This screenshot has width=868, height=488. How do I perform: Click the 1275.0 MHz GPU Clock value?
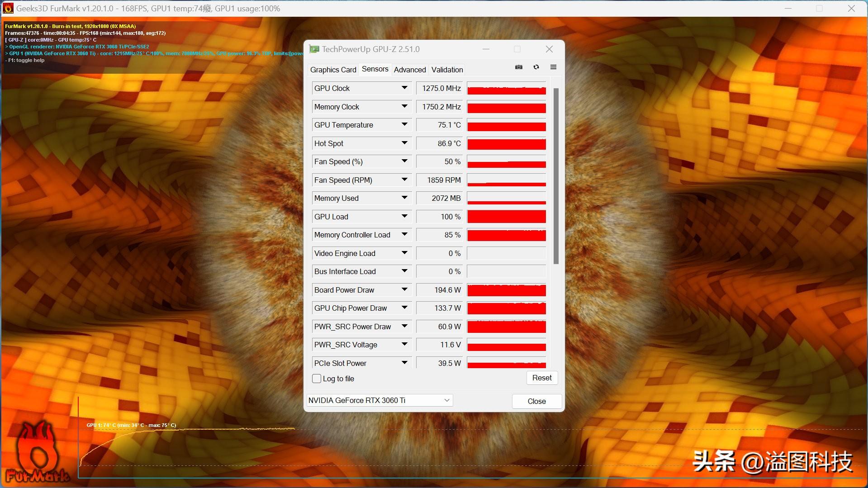[439, 88]
